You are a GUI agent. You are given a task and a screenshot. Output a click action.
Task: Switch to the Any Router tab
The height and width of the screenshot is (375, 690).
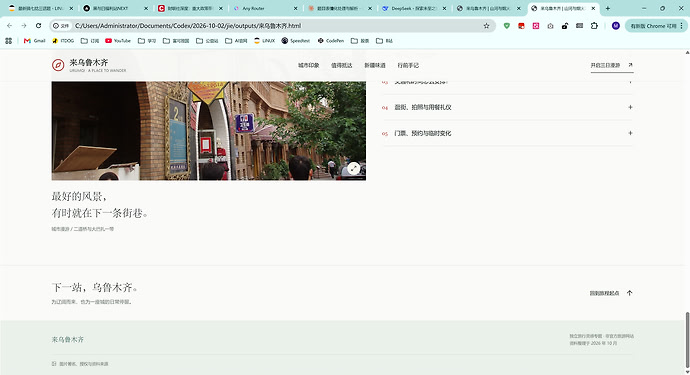point(265,8)
